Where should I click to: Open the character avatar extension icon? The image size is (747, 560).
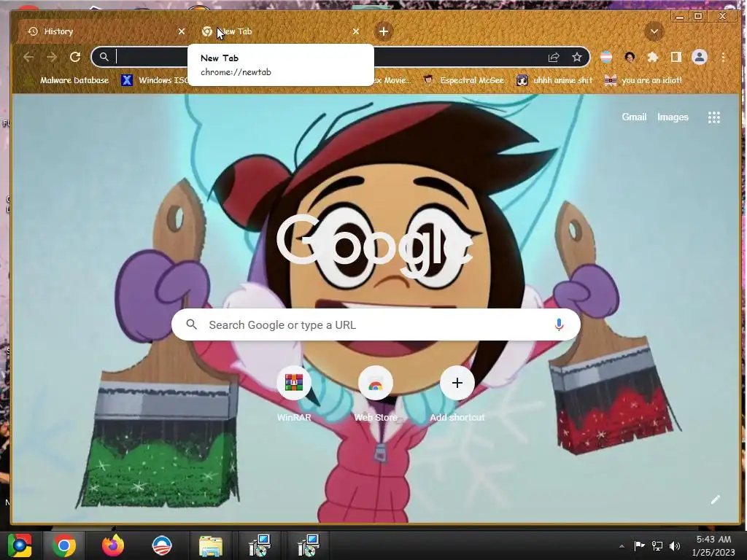(630, 57)
